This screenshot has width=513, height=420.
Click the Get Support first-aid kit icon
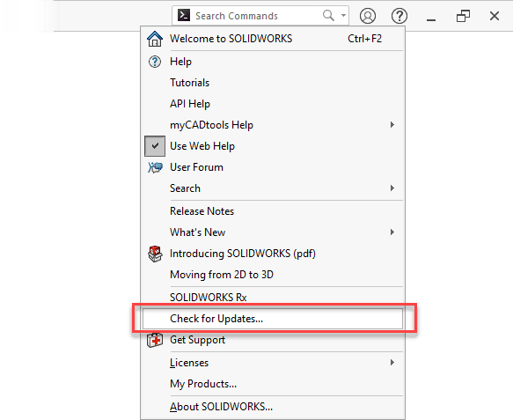(x=155, y=340)
